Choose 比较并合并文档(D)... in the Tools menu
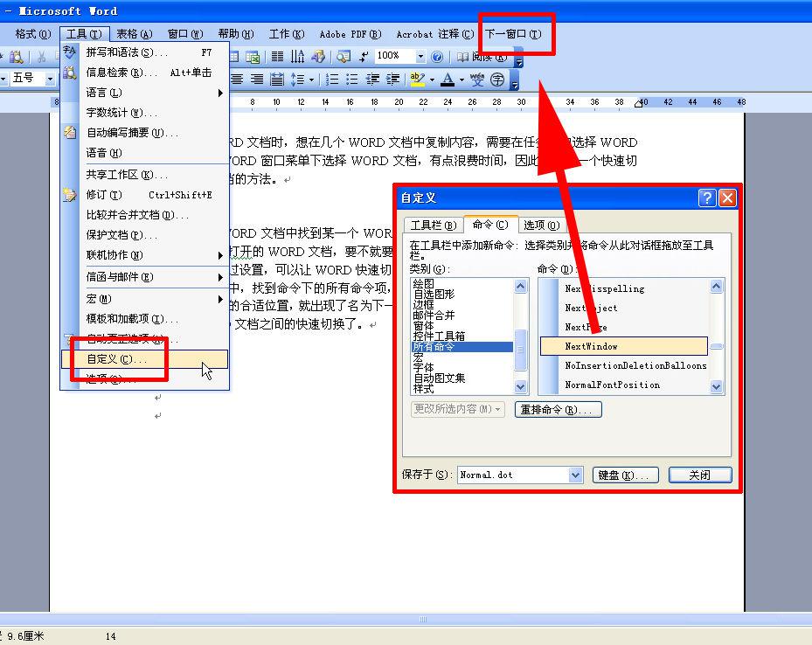The width and height of the screenshot is (812, 645). (x=144, y=215)
